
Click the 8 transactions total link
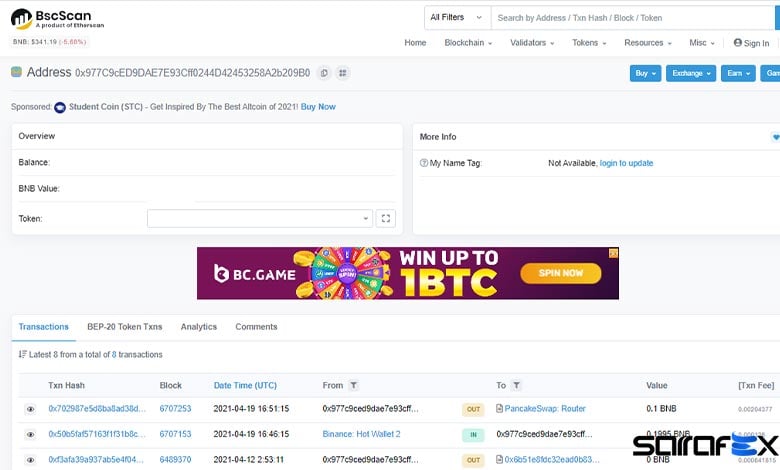tap(114, 354)
